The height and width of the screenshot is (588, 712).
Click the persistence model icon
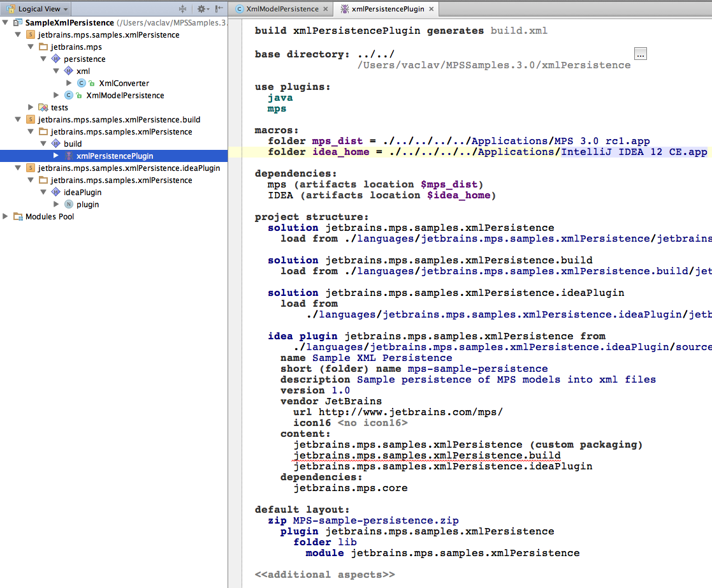[56, 59]
